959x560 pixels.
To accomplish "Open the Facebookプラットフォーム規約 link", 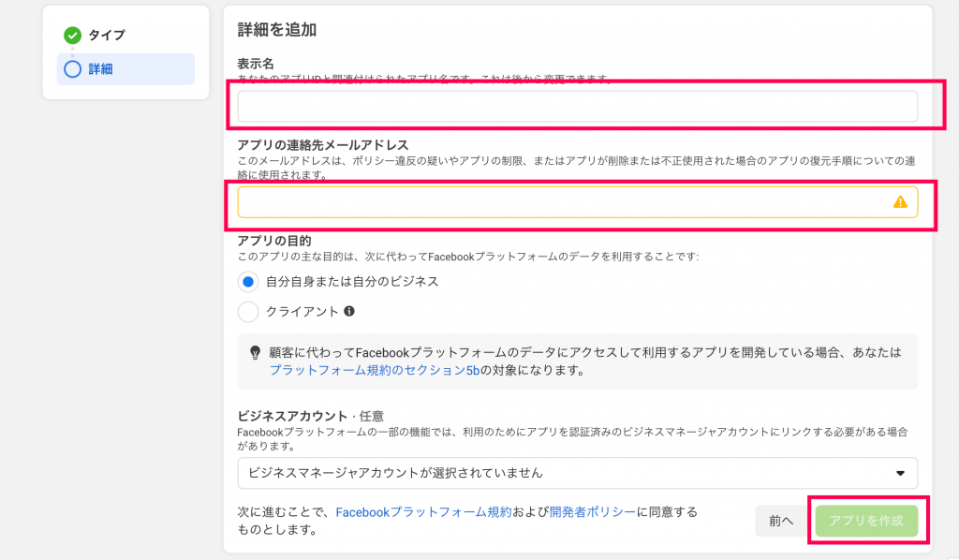I will point(423,512).
